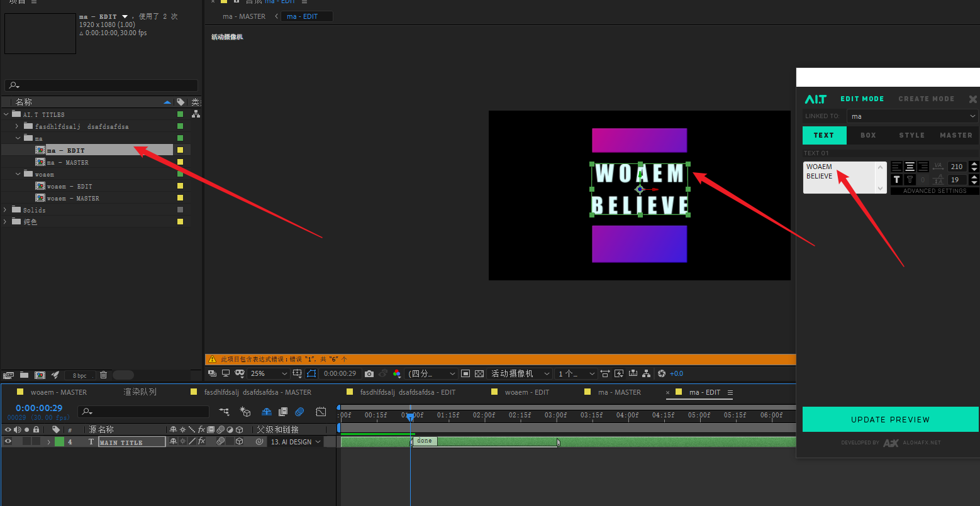The image size is (980, 506).
Task: Toggle Frame Blending switch in timeline header
Action: pos(282,412)
